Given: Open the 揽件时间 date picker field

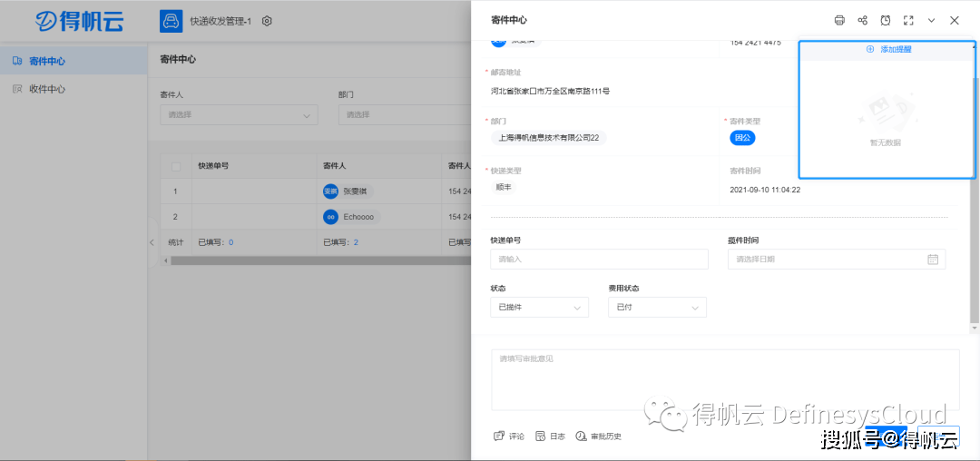Looking at the screenshot, I should pos(837,260).
